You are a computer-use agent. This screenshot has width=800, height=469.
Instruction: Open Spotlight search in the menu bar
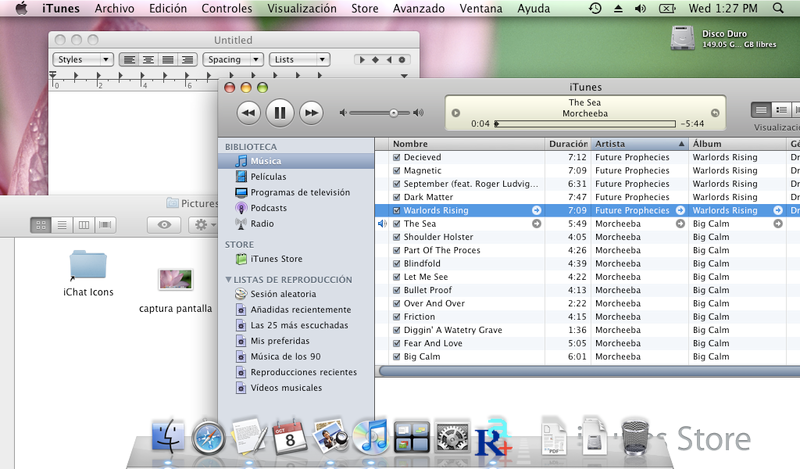coord(779,8)
